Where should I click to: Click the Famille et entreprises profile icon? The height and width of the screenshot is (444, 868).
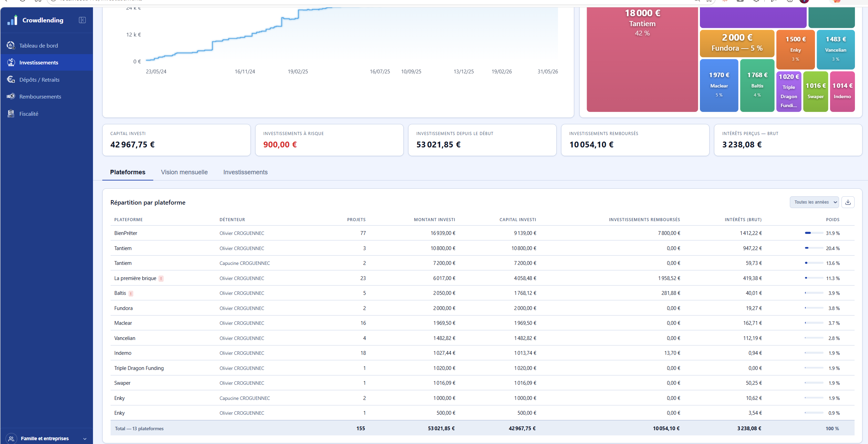[x=11, y=438]
